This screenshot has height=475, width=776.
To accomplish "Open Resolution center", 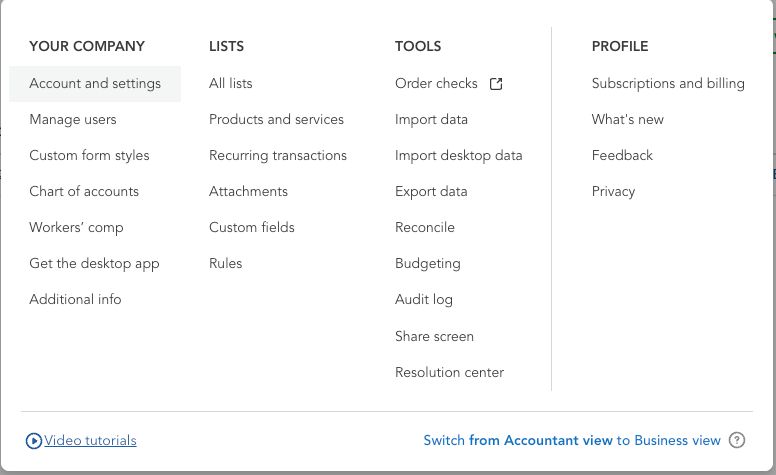I will (x=449, y=373).
